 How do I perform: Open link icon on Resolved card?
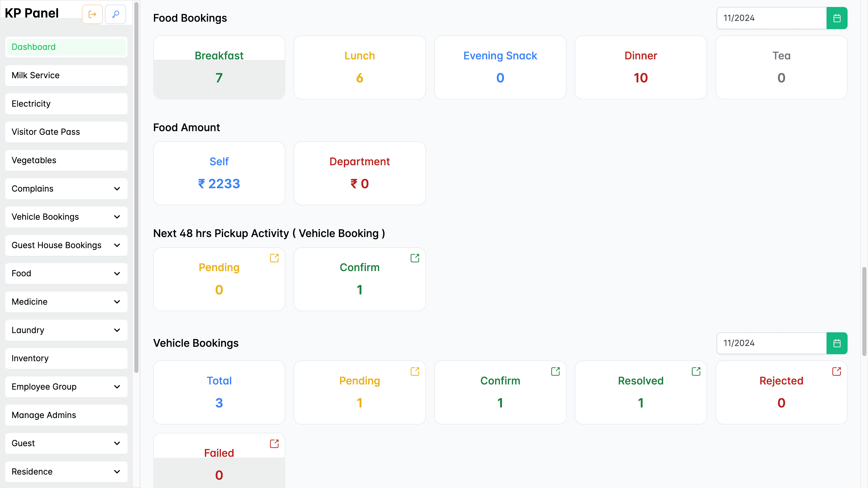pos(696,371)
